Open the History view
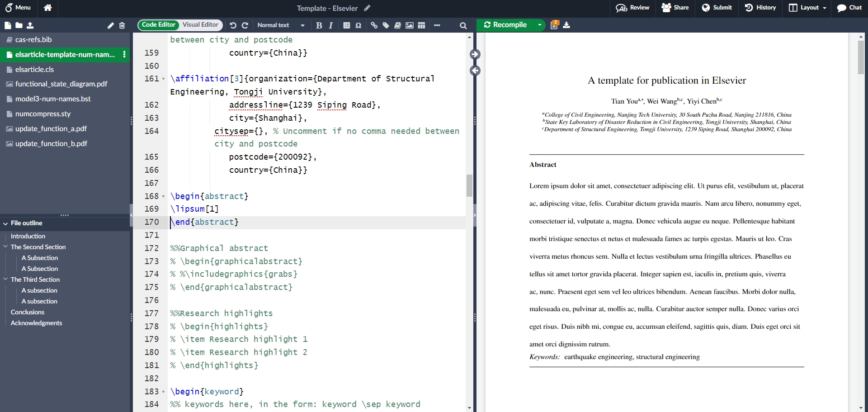This screenshot has width=868, height=412. point(760,8)
